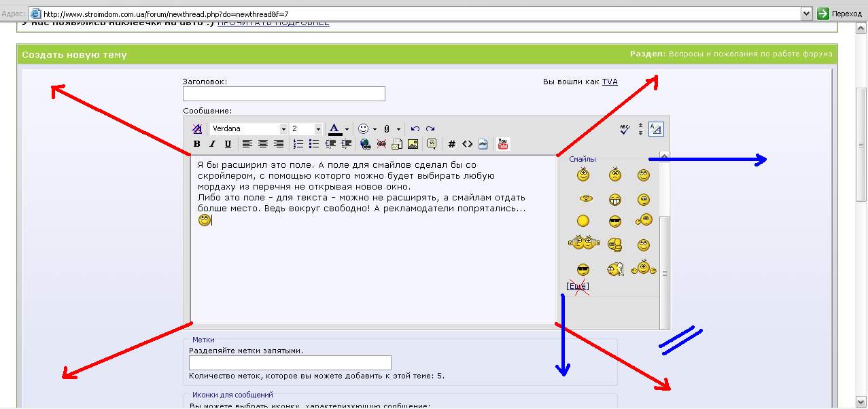
Task: Undo last editor action
Action: pyautogui.click(x=415, y=128)
